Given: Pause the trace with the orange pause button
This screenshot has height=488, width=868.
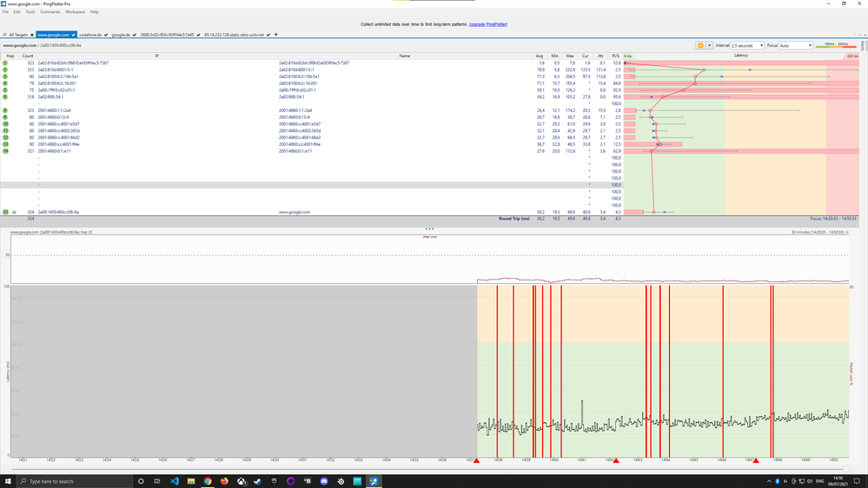Looking at the screenshot, I should [700, 45].
